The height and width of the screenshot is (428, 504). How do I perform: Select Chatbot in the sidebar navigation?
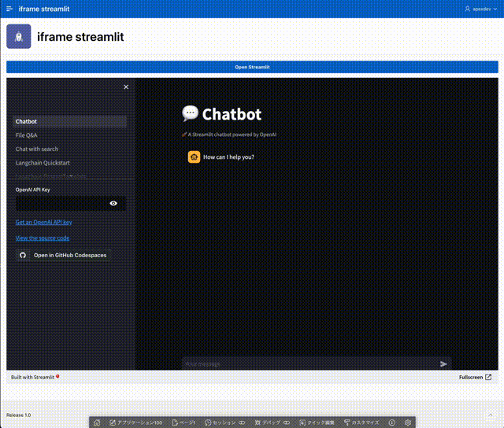(69, 121)
